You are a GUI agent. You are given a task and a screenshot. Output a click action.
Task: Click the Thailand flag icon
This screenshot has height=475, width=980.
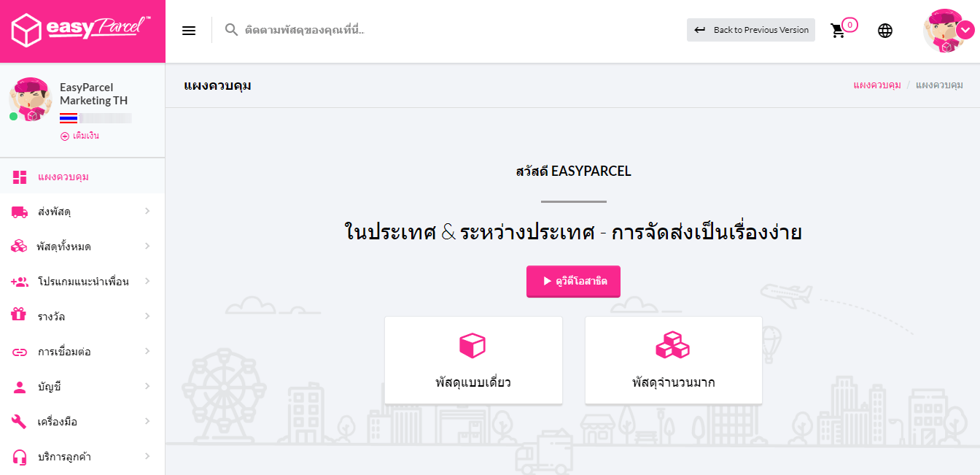click(69, 118)
